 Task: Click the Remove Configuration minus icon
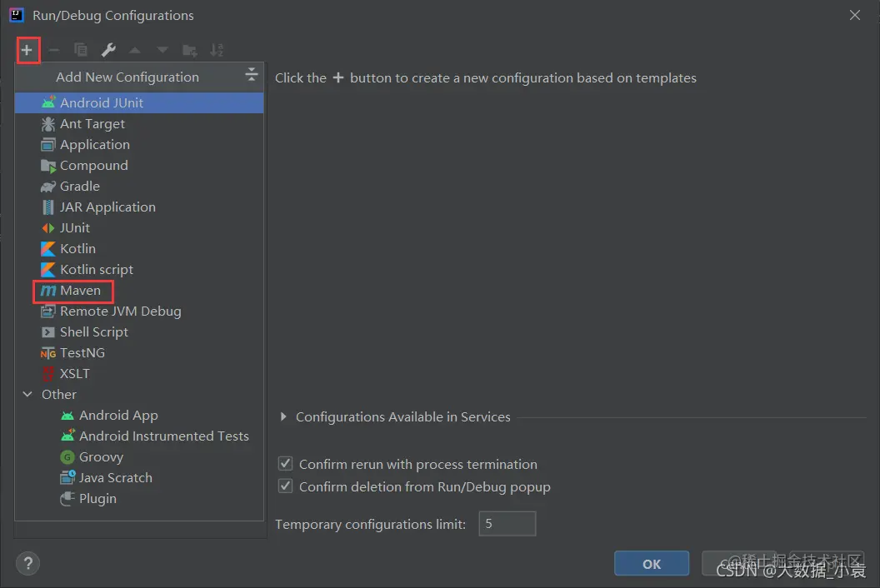pos(54,51)
